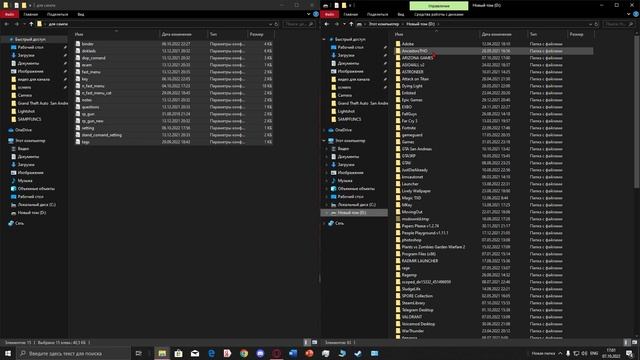Open File Explorer taskbar icon

point(162,353)
